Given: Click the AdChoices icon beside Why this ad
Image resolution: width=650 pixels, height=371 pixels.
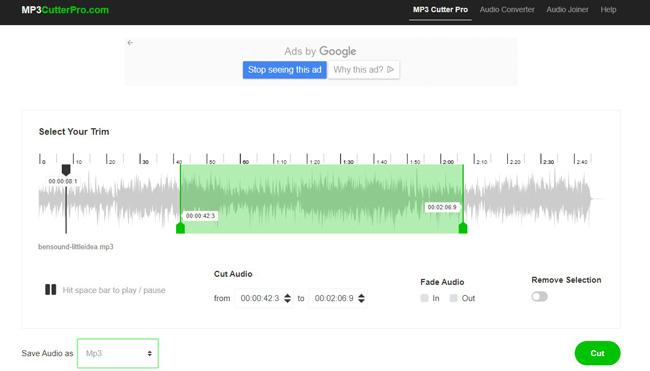Looking at the screenshot, I should click(x=390, y=70).
